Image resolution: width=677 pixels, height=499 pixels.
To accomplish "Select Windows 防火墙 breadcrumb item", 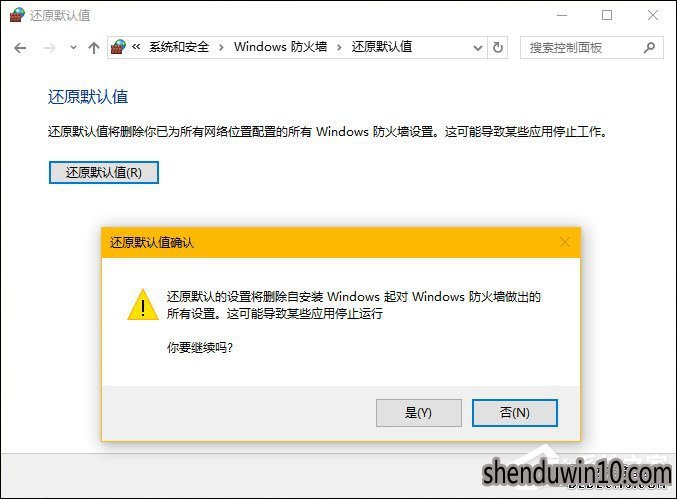I will click(280, 47).
